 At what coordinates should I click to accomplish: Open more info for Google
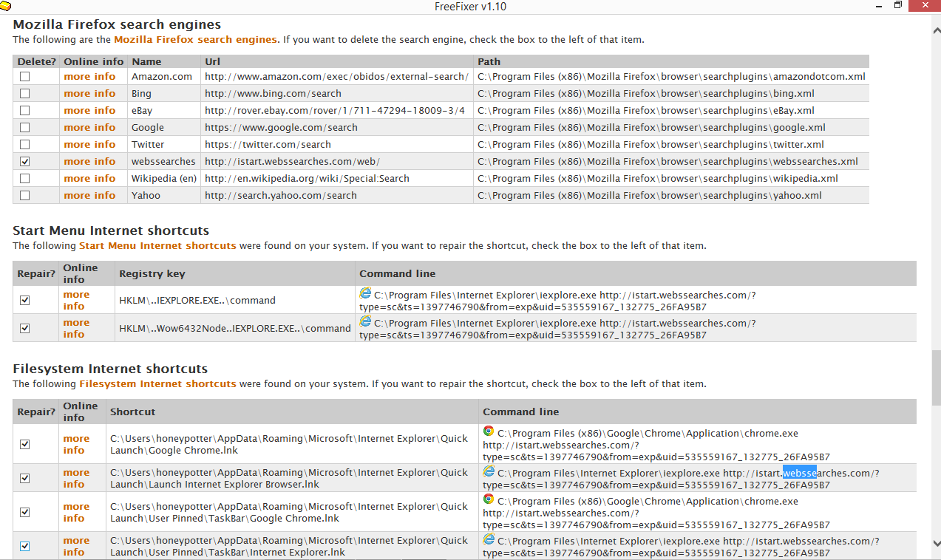coord(89,128)
